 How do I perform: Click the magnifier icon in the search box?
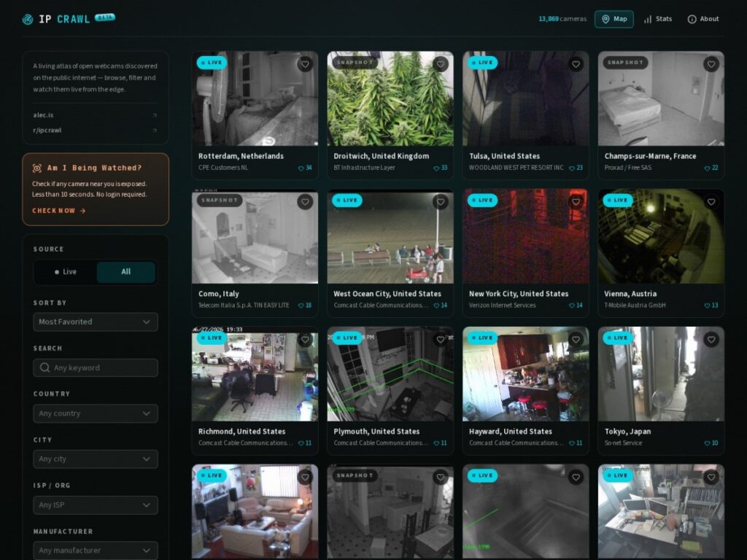coord(44,367)
